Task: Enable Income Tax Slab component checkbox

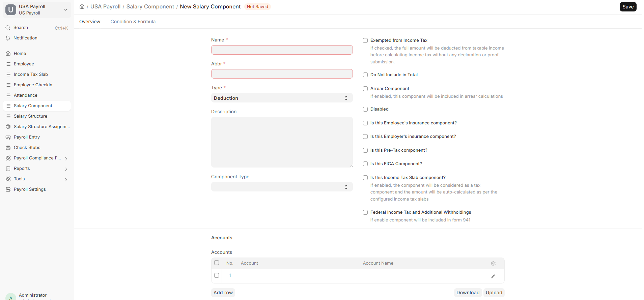Action: click(365, 178)
